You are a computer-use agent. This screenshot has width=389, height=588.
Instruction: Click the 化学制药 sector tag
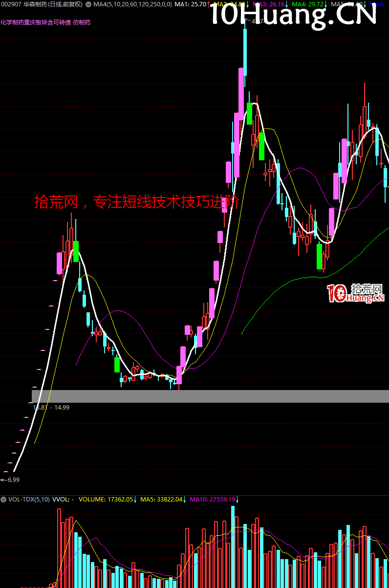12,22
